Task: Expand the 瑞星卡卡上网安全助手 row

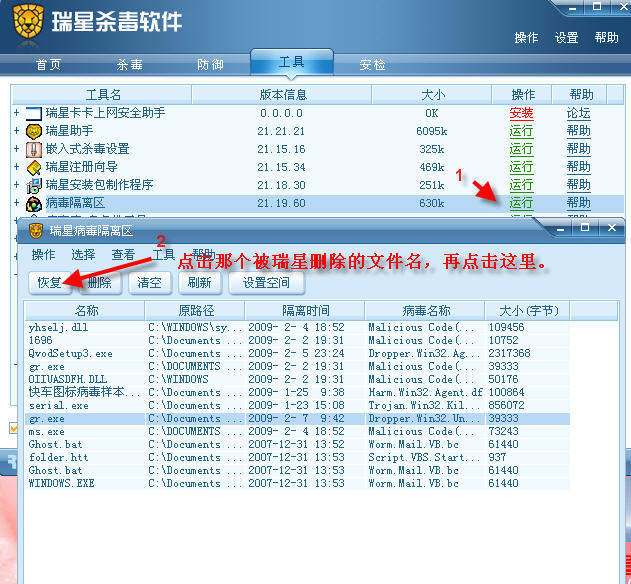Action: click(16, 113)
